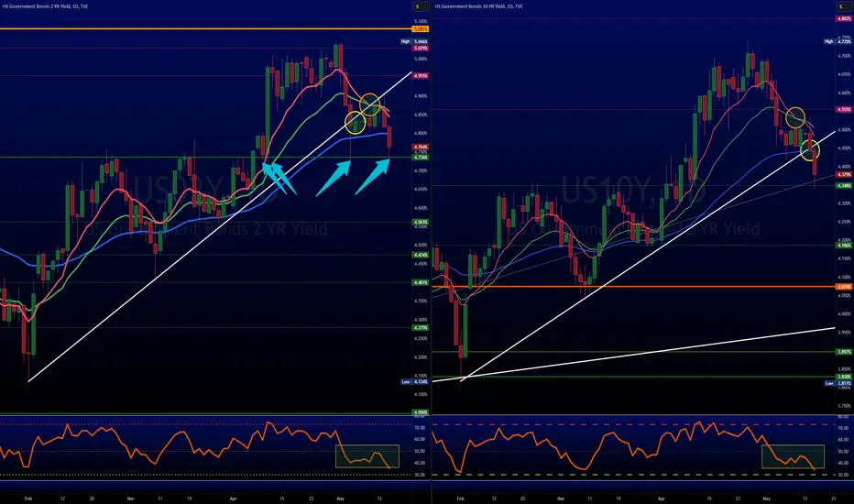Select the green 4.474% level label
This screenshot has width=854, height=504.
[421, 255]
